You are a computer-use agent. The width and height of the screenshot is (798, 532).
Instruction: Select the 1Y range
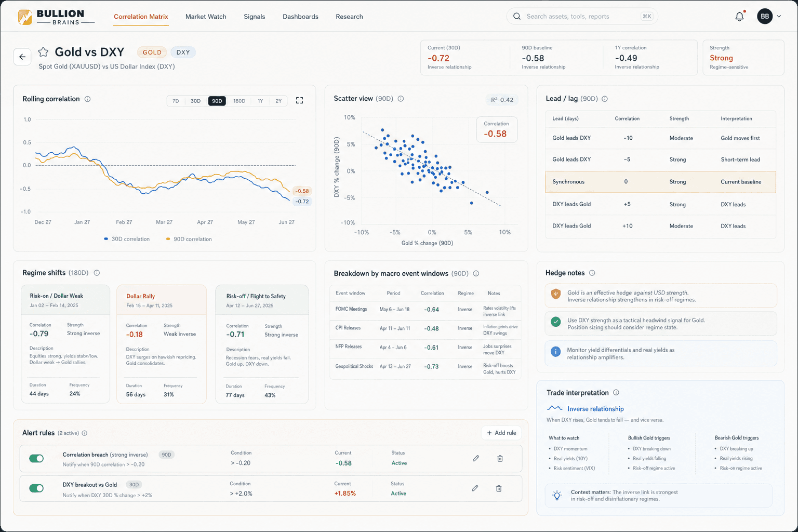pos(260,101)
